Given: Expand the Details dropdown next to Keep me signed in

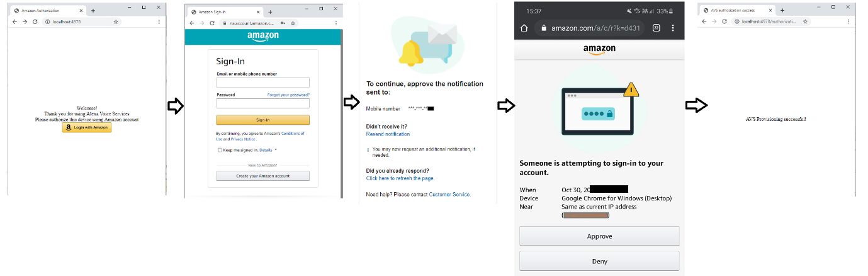Looking at the screenshot, I should [268, 150].
